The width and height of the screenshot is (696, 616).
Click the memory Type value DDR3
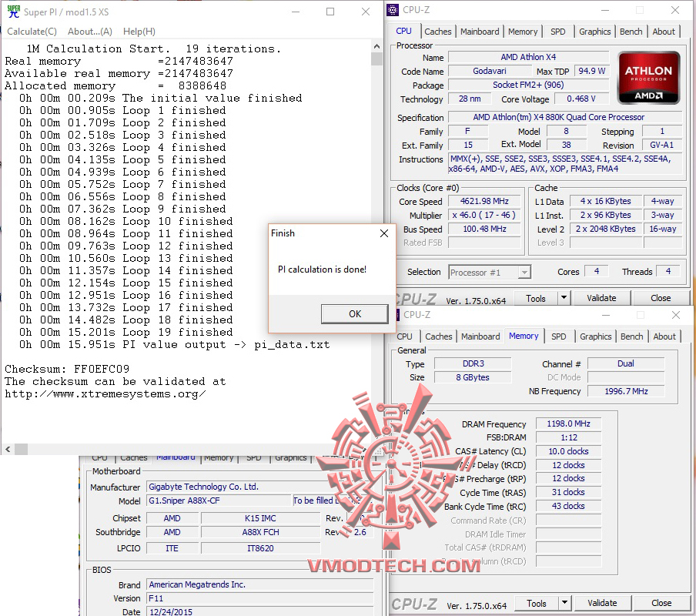click(473, 363)
